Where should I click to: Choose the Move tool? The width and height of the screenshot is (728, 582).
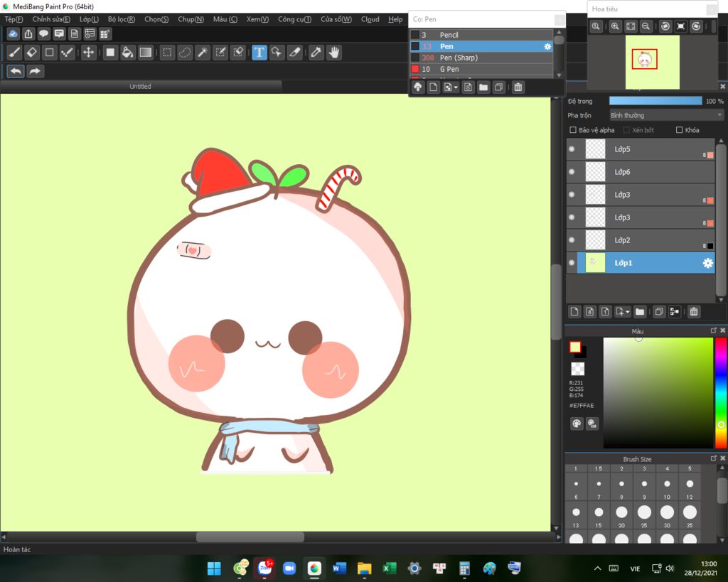point(88,53)
